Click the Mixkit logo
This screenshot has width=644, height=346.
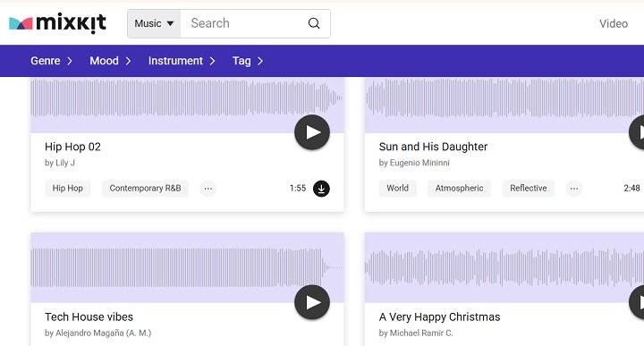point(57,23)
